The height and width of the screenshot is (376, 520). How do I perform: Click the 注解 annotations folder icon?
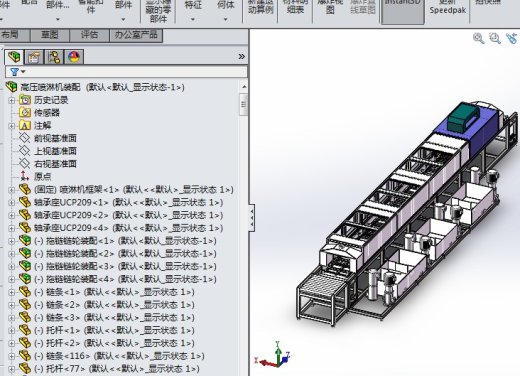(x=25, y=125)
